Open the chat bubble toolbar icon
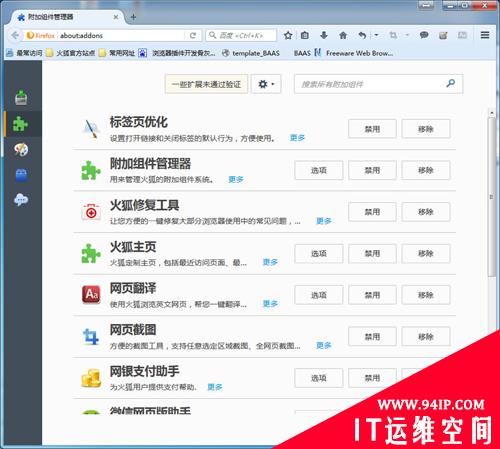The width and height of the screenshot is (500, 449). click(x=424, y=35)
